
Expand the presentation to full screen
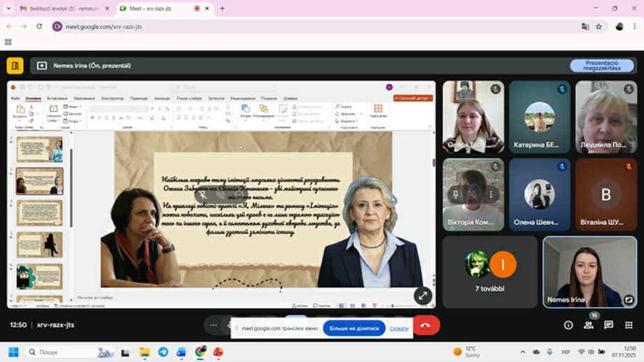[x=422, y=296]
